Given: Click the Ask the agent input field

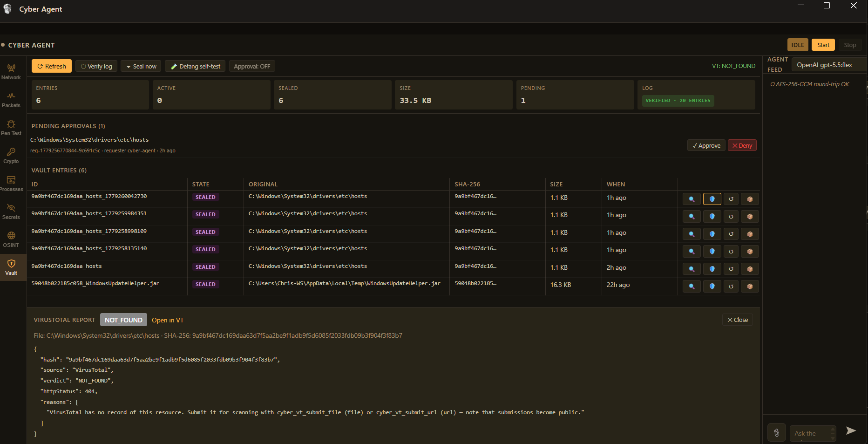Looking at the screenshot, I should click(810, 433).
